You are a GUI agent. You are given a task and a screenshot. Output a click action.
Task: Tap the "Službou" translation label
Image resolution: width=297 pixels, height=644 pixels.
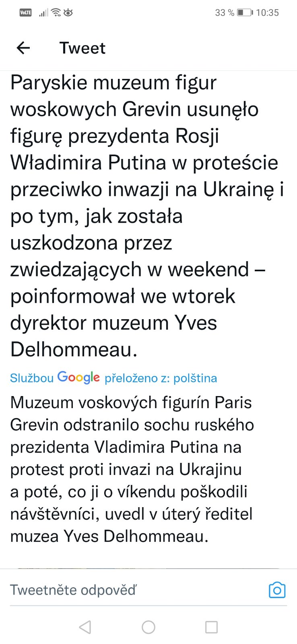[x=32, y=378]
